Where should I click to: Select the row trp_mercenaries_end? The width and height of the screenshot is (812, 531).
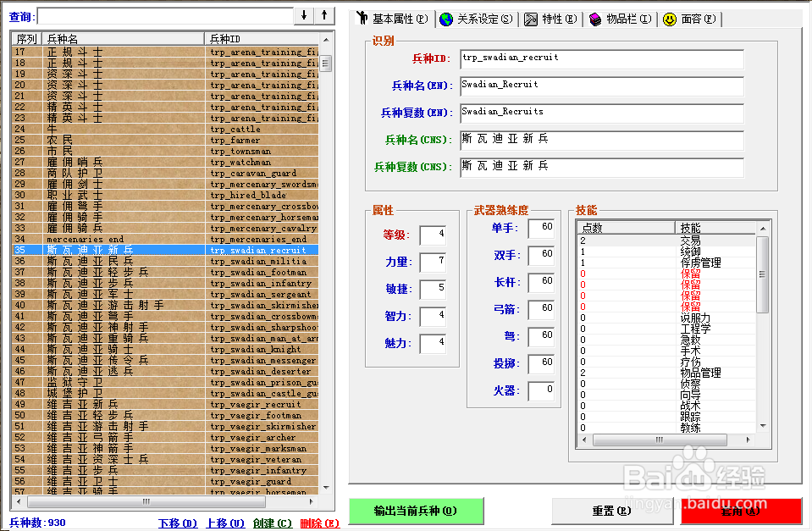coord(164,239)
